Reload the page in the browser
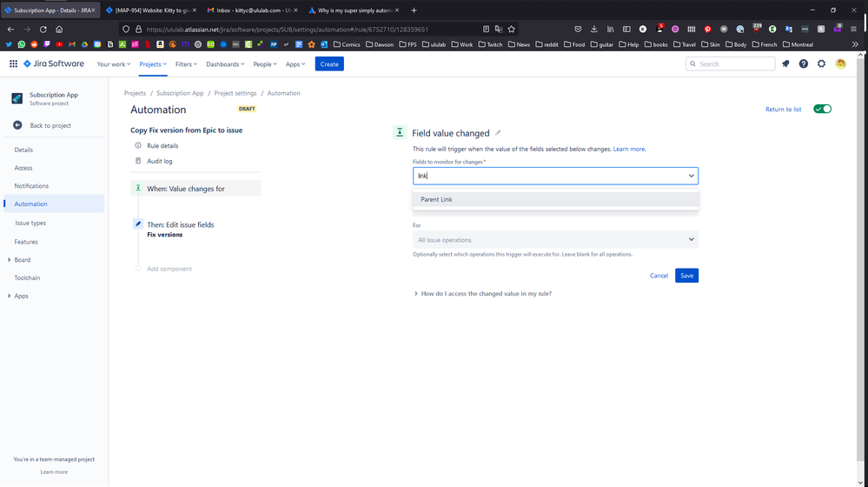This screenshot has height=487, width=868. tap(43, 30)
